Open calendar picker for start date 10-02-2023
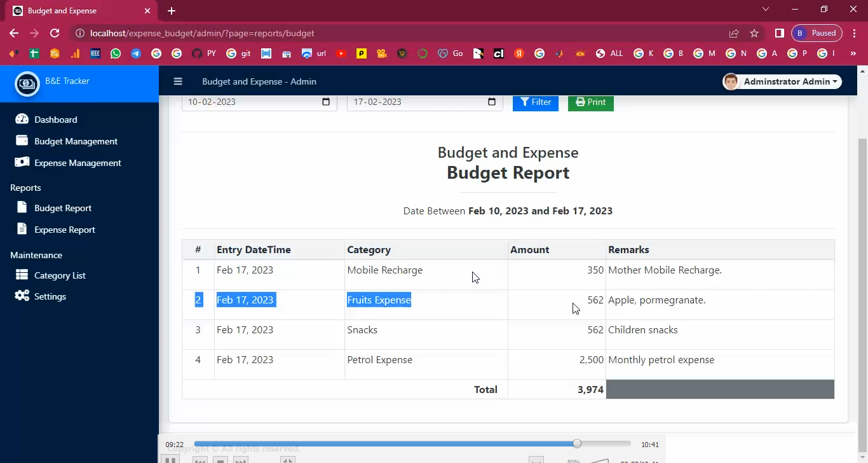The width and height of the screenshot is (868, 463). [326, 102]
